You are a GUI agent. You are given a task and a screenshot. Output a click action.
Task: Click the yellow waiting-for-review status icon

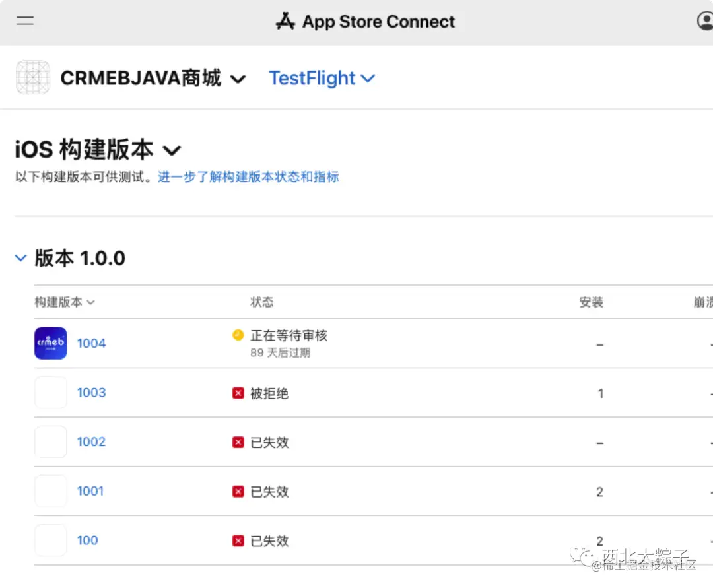238,335
